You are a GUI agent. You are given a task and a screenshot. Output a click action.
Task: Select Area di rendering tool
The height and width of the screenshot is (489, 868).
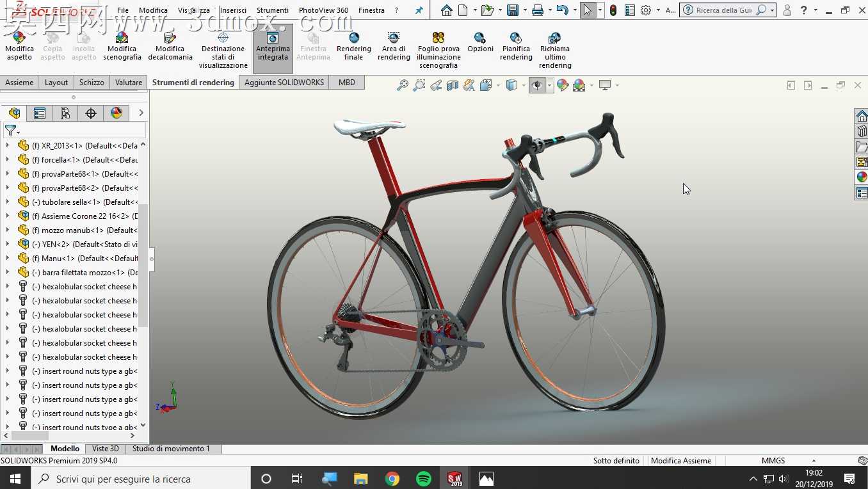click(394, 46)
